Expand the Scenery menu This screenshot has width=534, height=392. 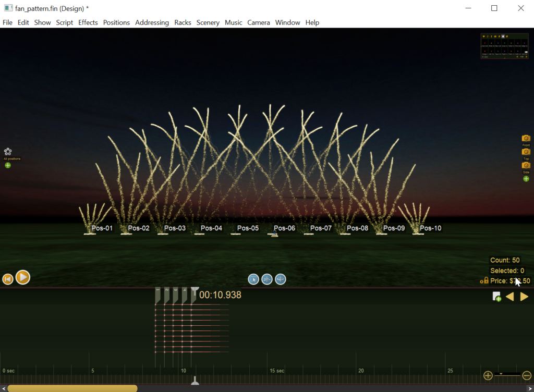[x=208, y=22]
